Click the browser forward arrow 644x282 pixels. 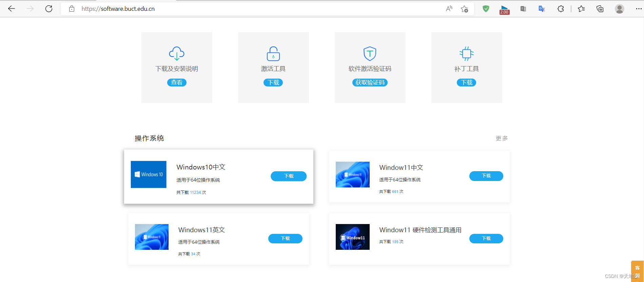(x=30, y=9)
